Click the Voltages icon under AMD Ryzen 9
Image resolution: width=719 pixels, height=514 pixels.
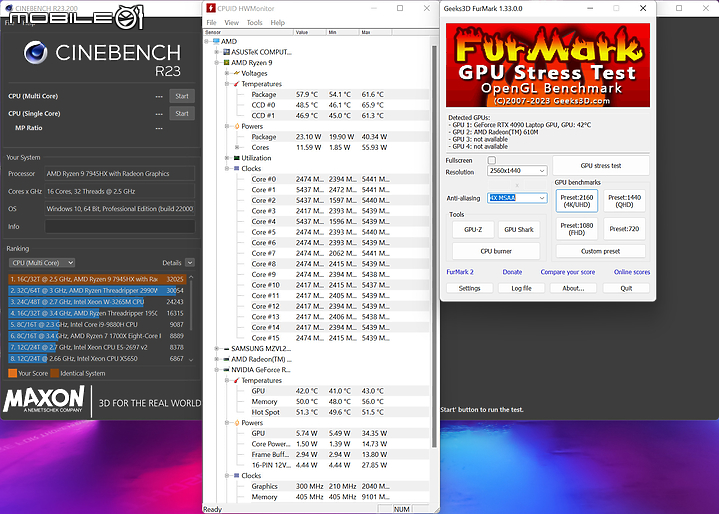coord(237,73)
